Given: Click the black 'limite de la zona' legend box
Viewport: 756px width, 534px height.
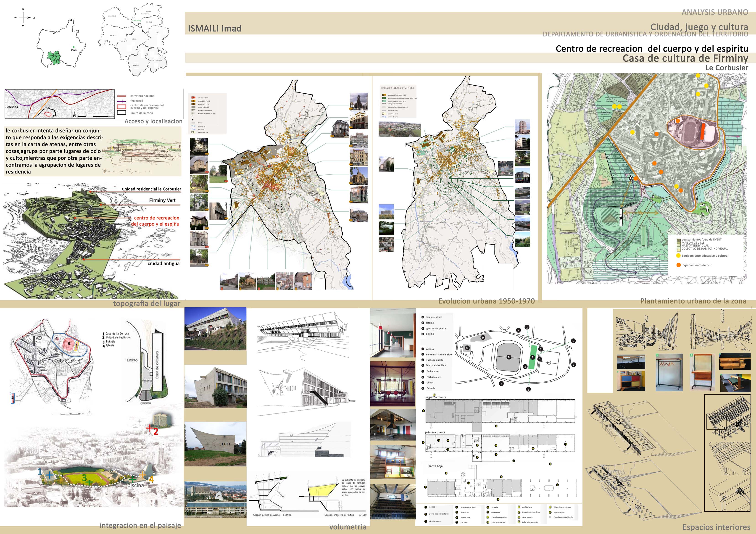Looking at the screenshot, I should pos(122,113).
